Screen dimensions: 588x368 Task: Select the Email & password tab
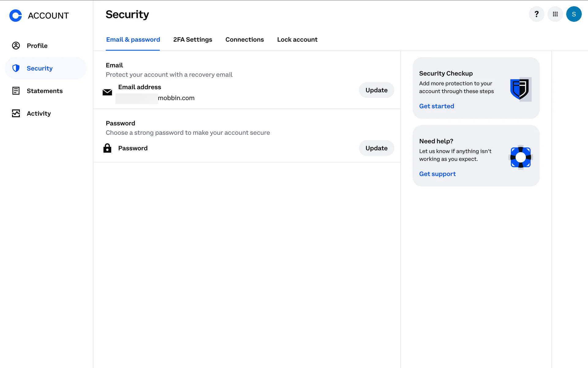[x=133, y=40]
